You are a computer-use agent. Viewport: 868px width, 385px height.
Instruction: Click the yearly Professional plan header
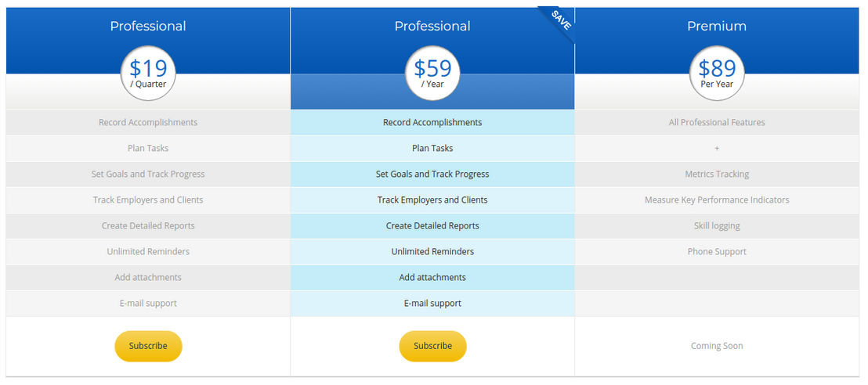(x=432, y=26)
